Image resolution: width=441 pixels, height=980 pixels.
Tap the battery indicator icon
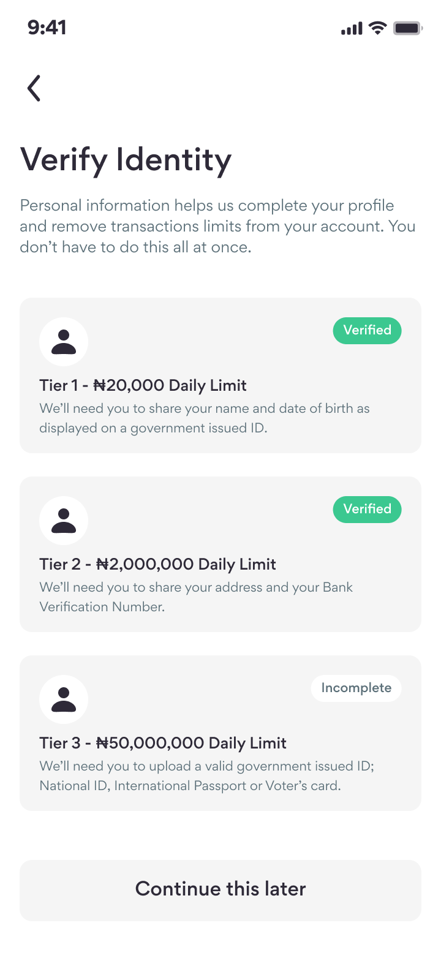407,28
